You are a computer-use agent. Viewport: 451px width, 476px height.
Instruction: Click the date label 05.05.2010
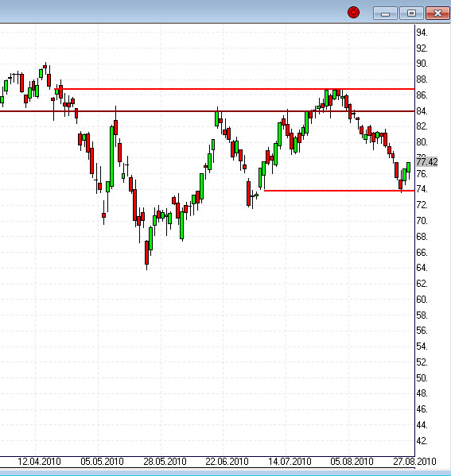pyautogui.click(x=102, y=462)
